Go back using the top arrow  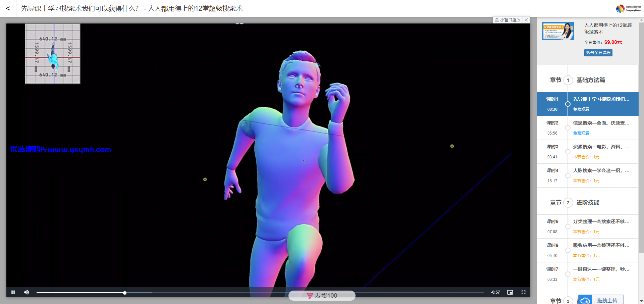tap(8, 8)
